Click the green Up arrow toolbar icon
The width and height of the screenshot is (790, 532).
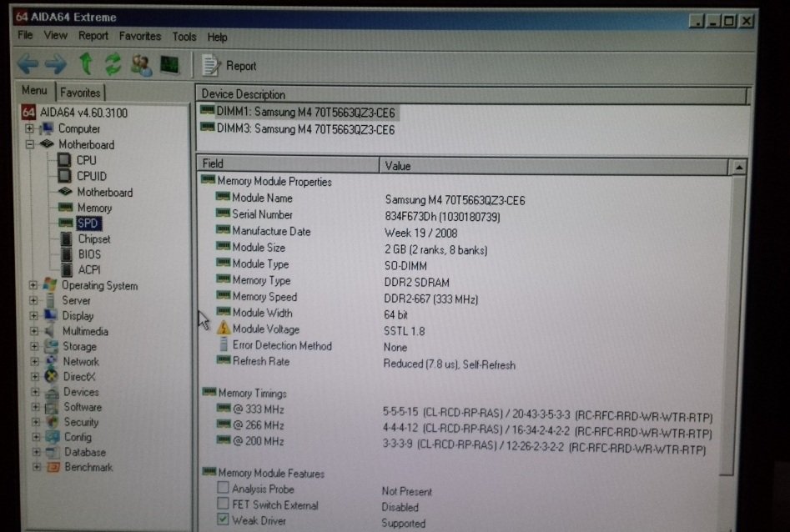(86, 64)
